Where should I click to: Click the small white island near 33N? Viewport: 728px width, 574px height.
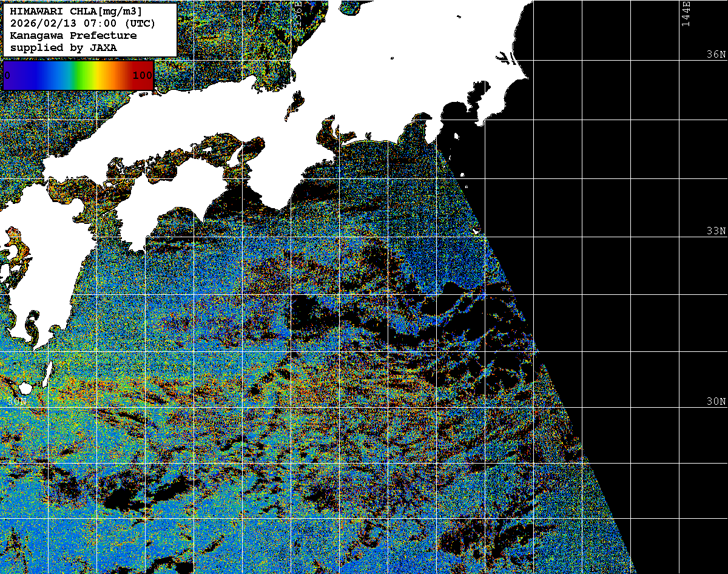[x=476, y=231]
